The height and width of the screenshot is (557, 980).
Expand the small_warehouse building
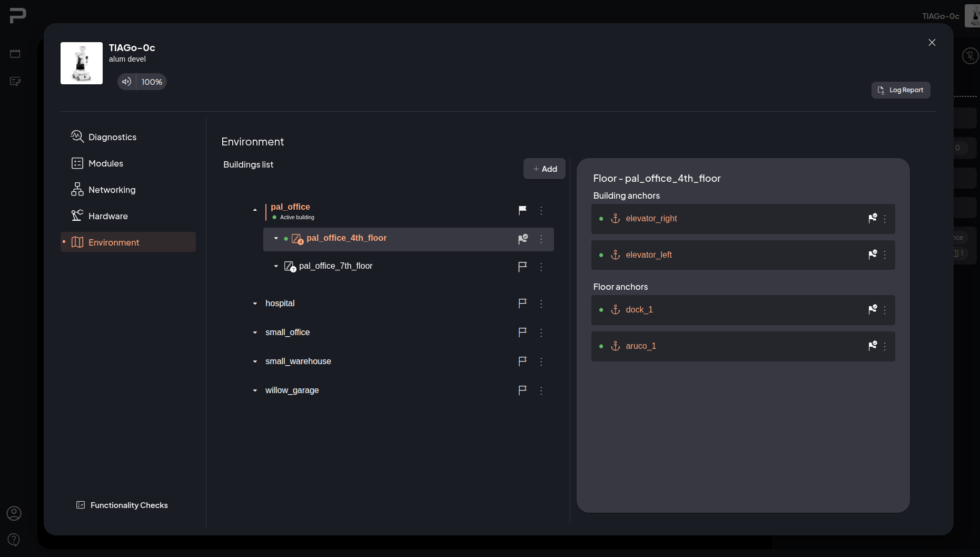tap(255, 361)
